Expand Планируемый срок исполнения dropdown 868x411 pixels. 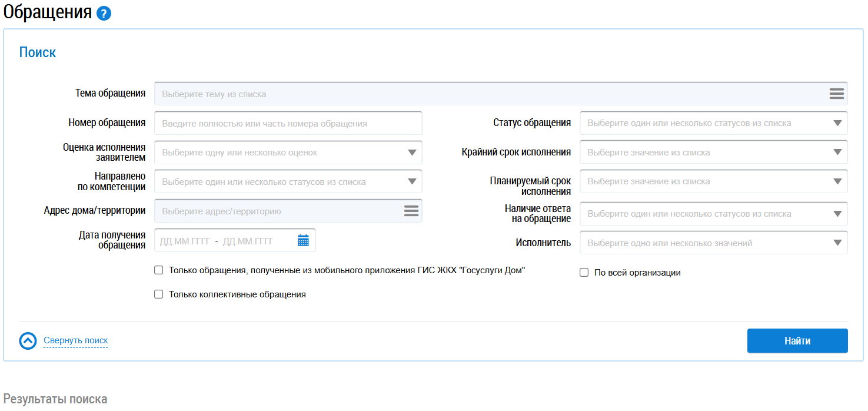[837, 182]
